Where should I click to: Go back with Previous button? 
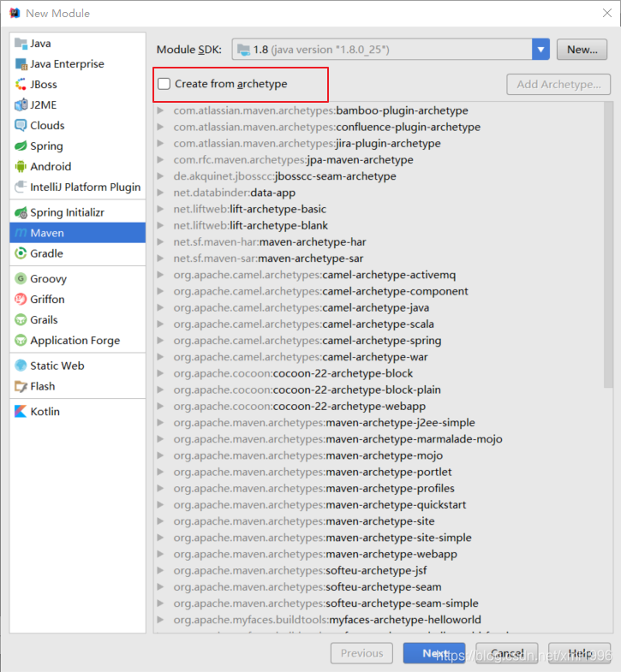(361, 653)
